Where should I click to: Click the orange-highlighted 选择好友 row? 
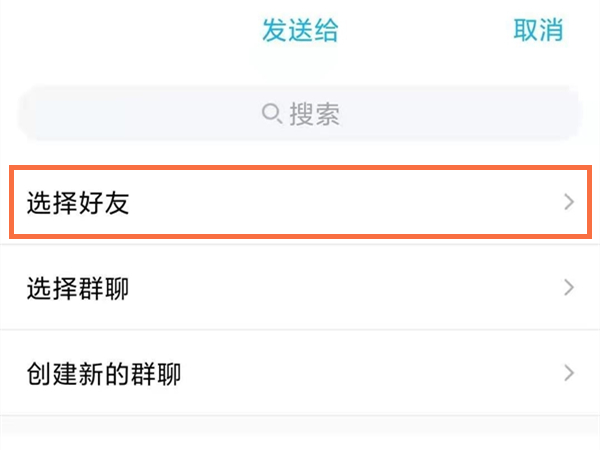tap(300, 203)
